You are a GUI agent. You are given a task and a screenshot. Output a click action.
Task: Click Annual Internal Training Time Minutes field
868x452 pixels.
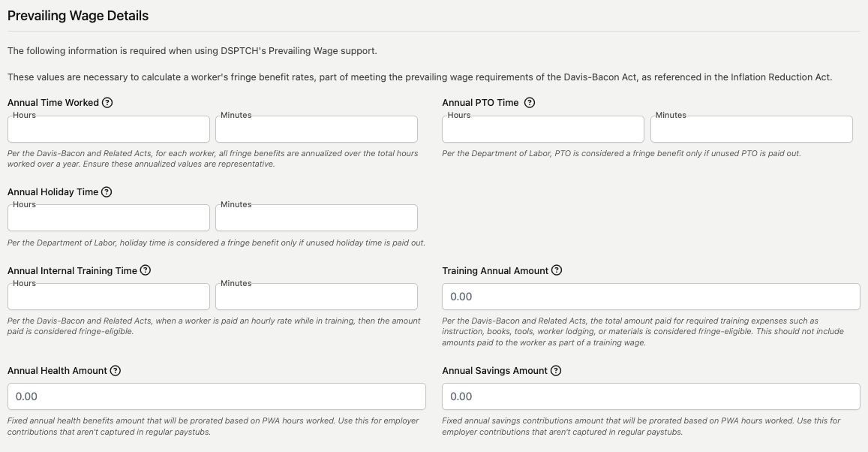point(316,297)
